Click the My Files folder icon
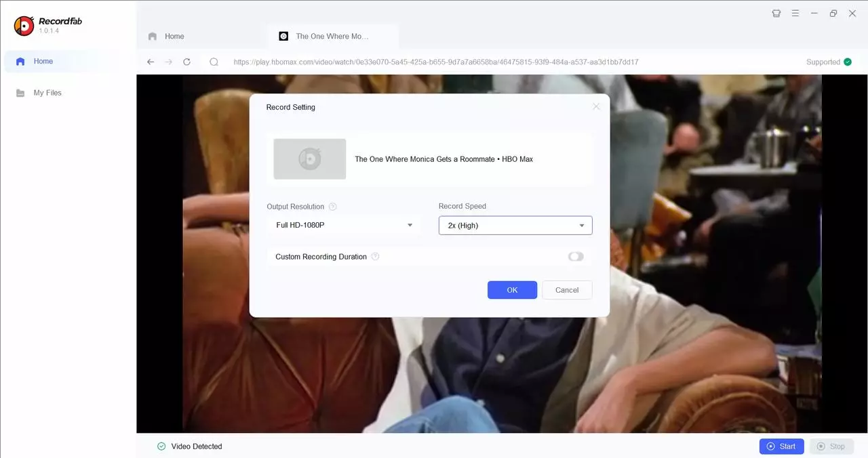Viewport: 868px width, 458px height. click(x=20, y=93)
